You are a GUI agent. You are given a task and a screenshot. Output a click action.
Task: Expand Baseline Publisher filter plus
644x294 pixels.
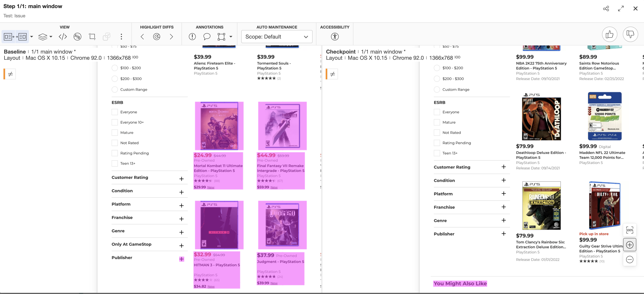coord(182,259)
